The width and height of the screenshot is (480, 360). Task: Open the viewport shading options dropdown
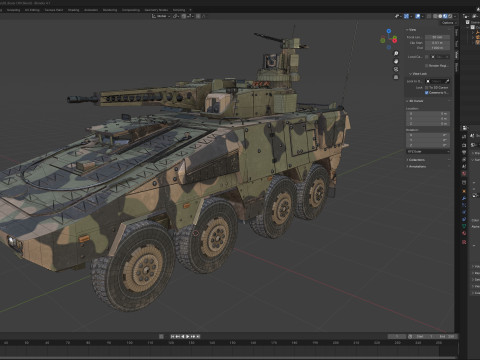[x=455, y=16]
